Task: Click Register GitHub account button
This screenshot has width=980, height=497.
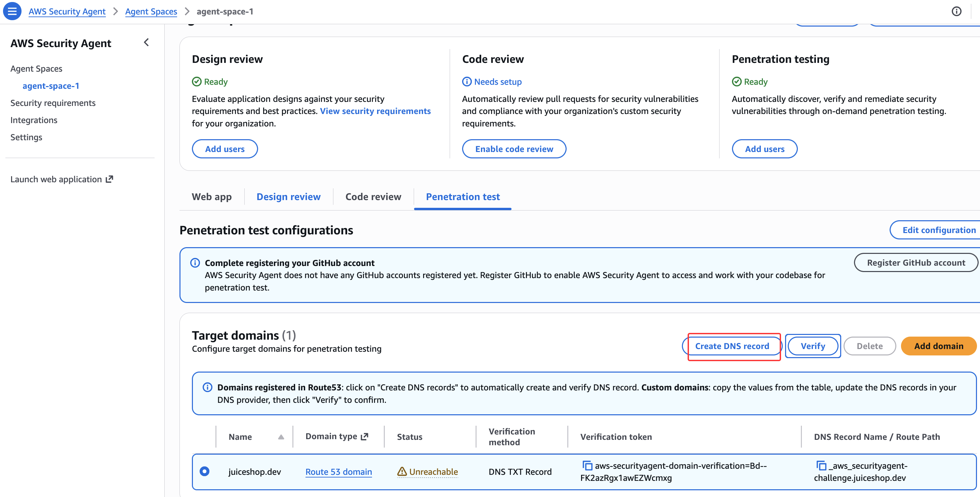Action: pos(916,263)
